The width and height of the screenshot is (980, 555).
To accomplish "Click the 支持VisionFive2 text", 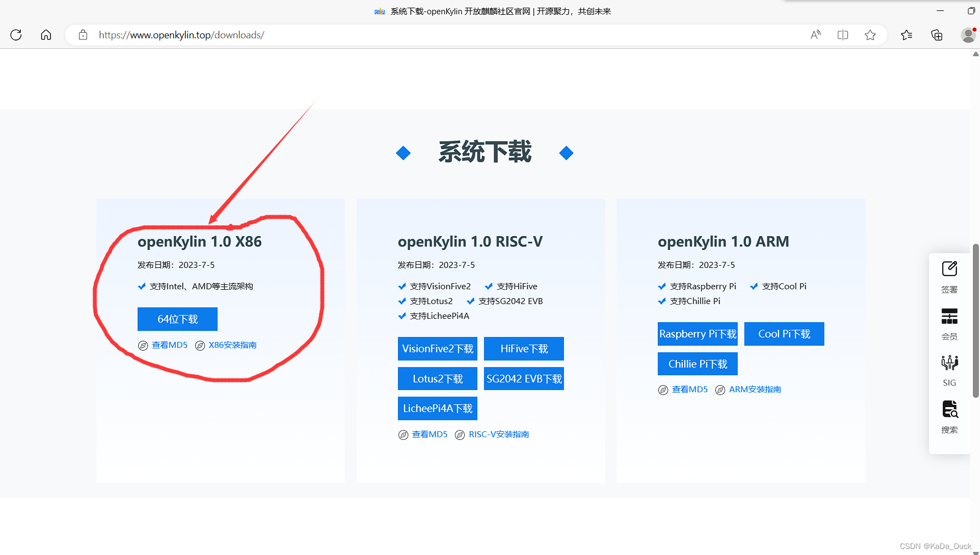I will click(x=440, y=287).
